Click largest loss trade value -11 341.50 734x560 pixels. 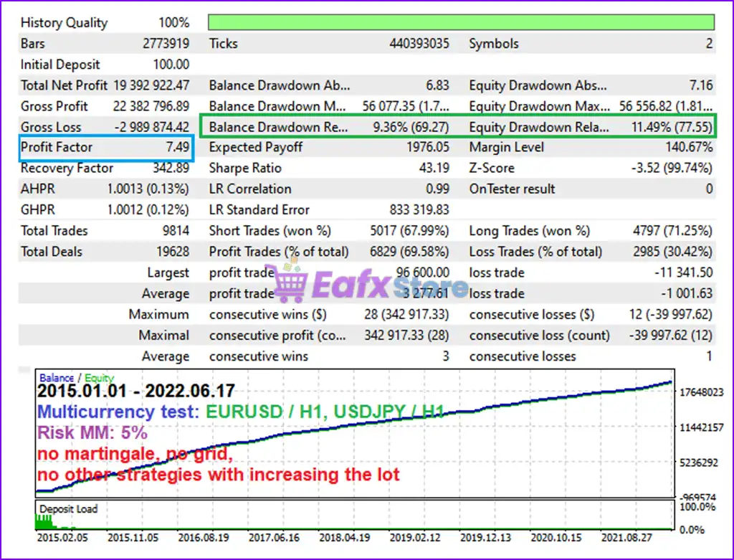[x=684, y=272]
